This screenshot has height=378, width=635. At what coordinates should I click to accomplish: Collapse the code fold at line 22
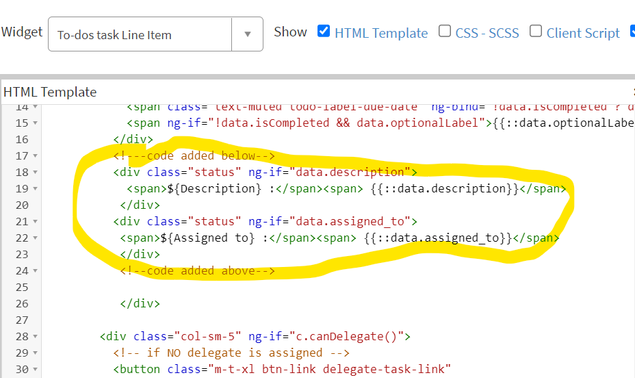click(x=35, y=238)
